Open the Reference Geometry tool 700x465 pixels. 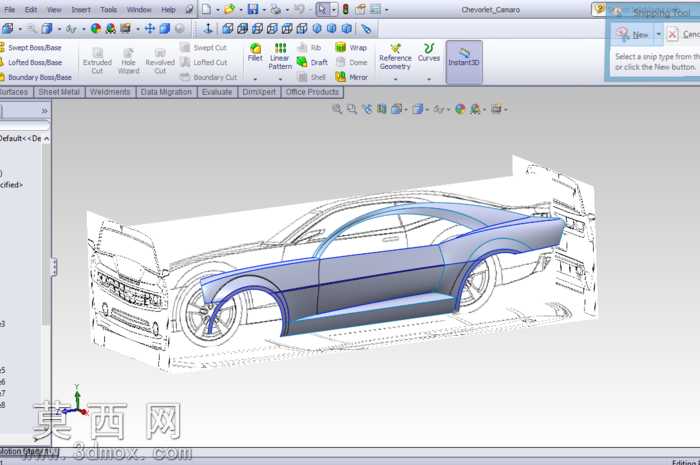point(395,57)
